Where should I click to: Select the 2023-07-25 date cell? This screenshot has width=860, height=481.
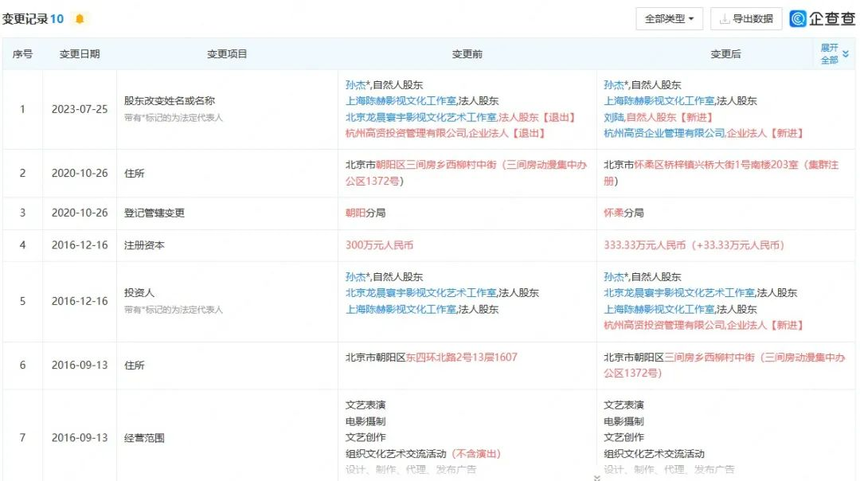pyautogui.click(x=80, y=109)
